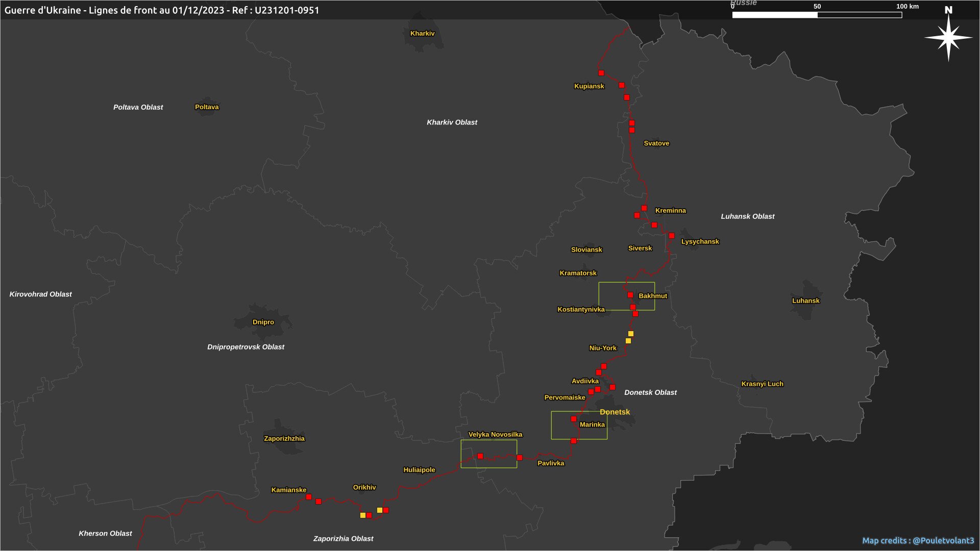Click the Kupiansk label
The width and height of the screenshot is (980, 551).
589,86
